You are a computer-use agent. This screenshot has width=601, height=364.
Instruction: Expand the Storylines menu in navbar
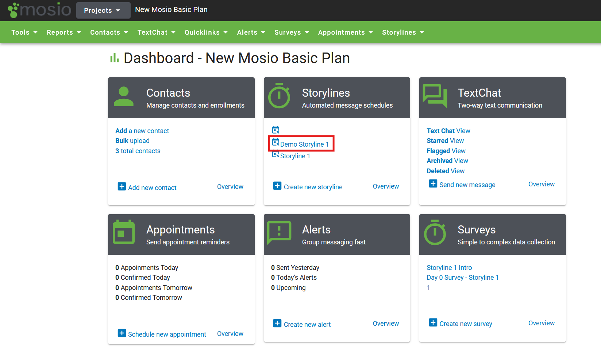click(x=403, y=32)
